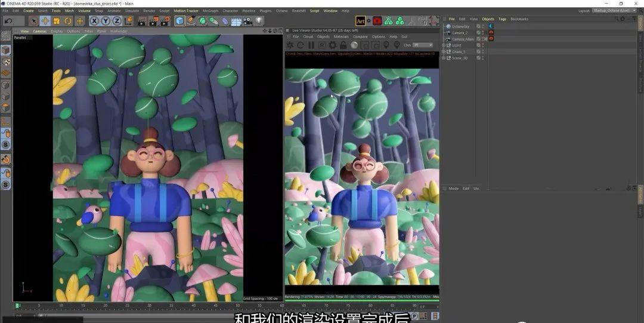Open the Cube primitive tool
This screenshot has width=644, height=323.
pos(179,21)
